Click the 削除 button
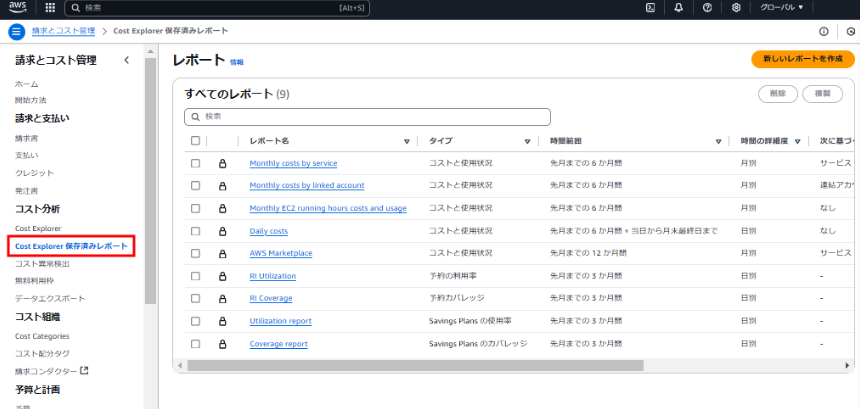 coord(778,94)
